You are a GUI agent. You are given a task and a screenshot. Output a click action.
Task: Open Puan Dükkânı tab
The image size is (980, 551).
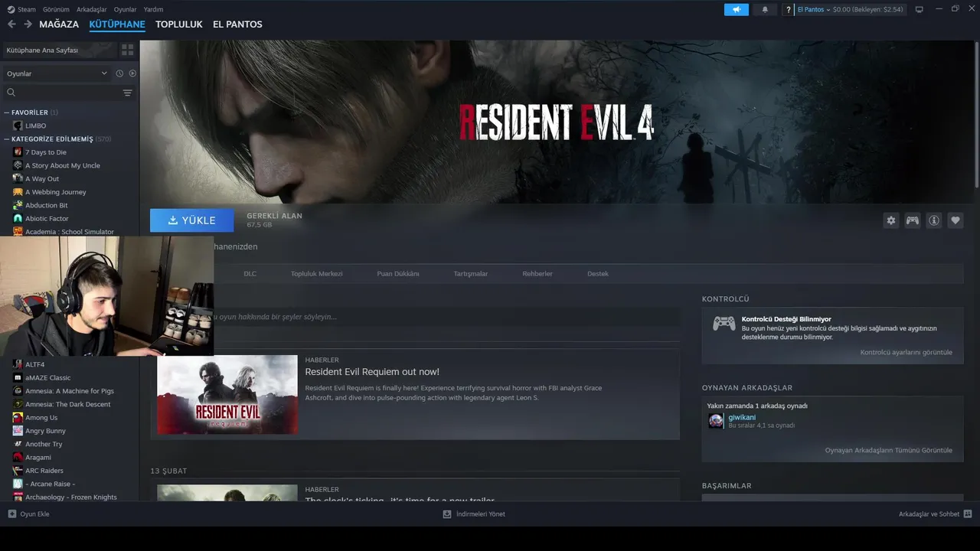coord(398,274)
